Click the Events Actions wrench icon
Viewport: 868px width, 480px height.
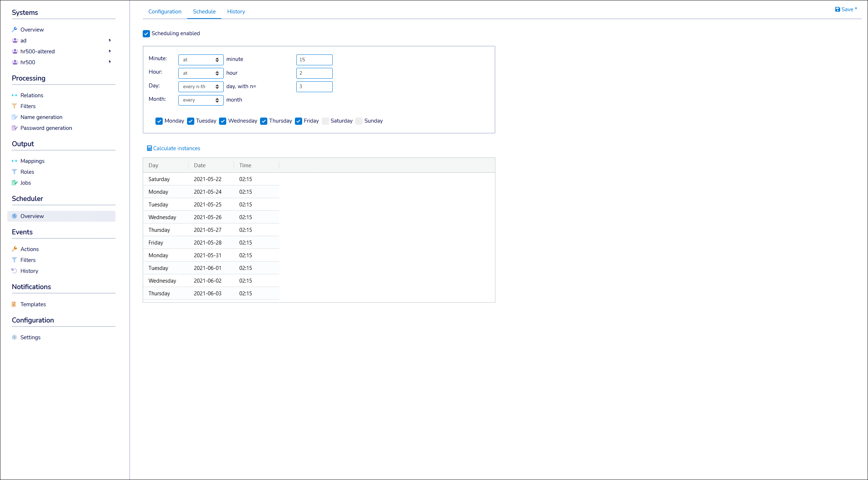pyautogui.click(x=15, y=249)
